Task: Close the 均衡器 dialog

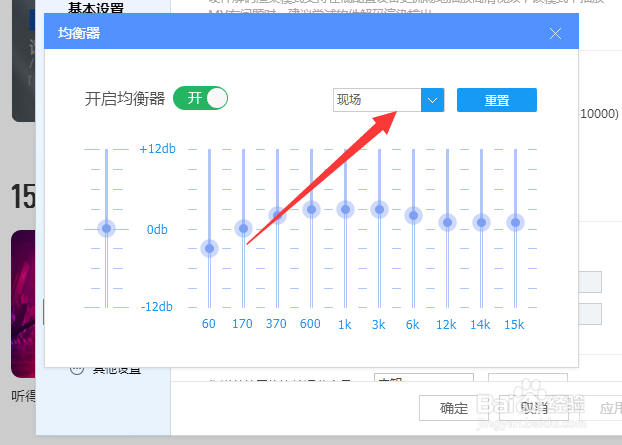Action: [555, 34]
